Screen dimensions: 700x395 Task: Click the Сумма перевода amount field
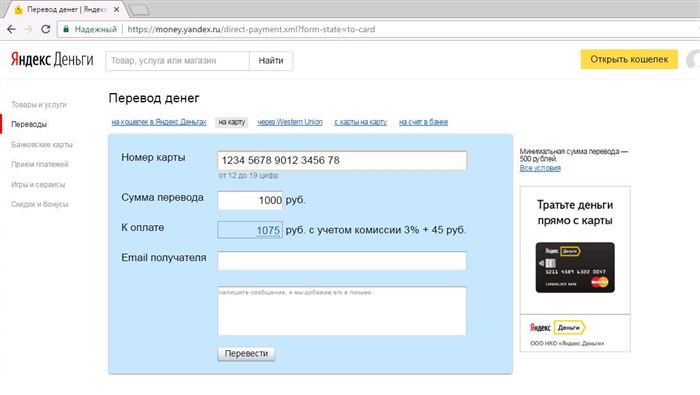250,200
